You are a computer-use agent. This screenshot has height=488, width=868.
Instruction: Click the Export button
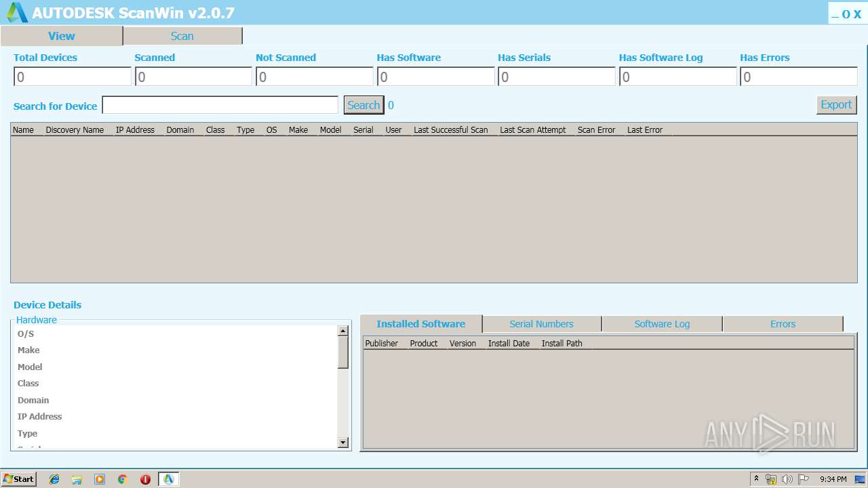(x=836, y=104)
